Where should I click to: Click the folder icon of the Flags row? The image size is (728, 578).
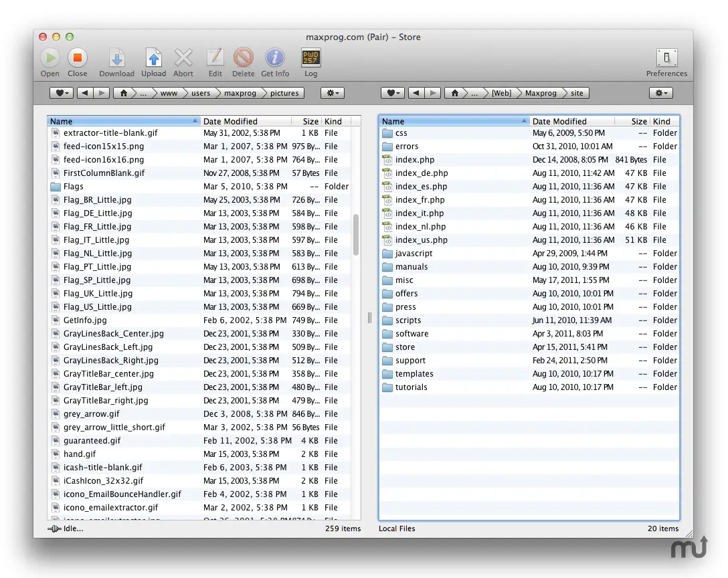[56, 187]
